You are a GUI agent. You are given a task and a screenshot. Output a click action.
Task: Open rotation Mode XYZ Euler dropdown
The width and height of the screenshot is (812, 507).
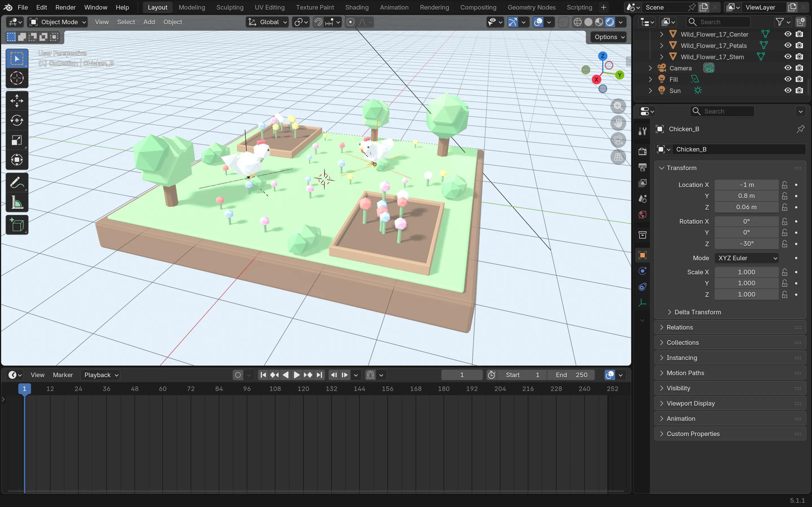coord(747,258)
